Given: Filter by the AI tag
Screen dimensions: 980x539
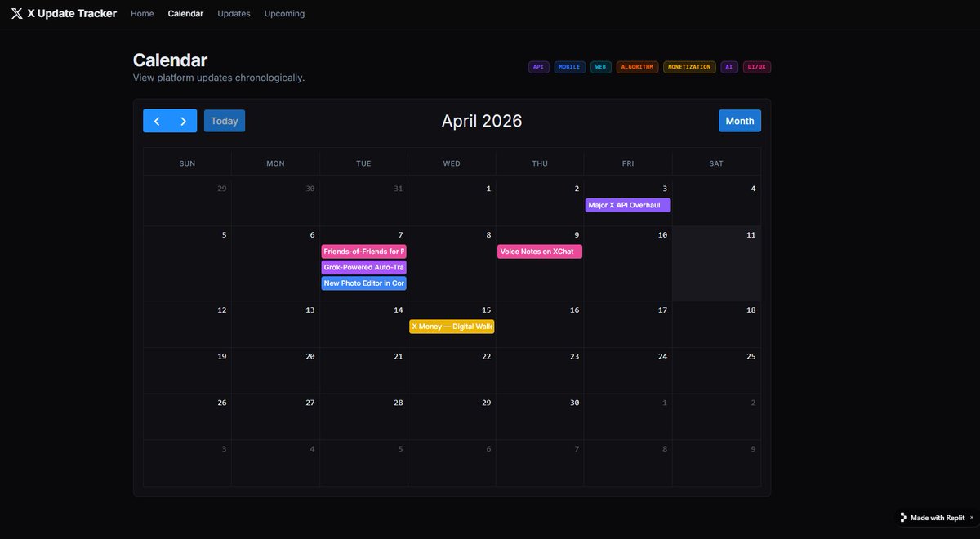Looking at the screenshot, I should (x=729, y=67).
